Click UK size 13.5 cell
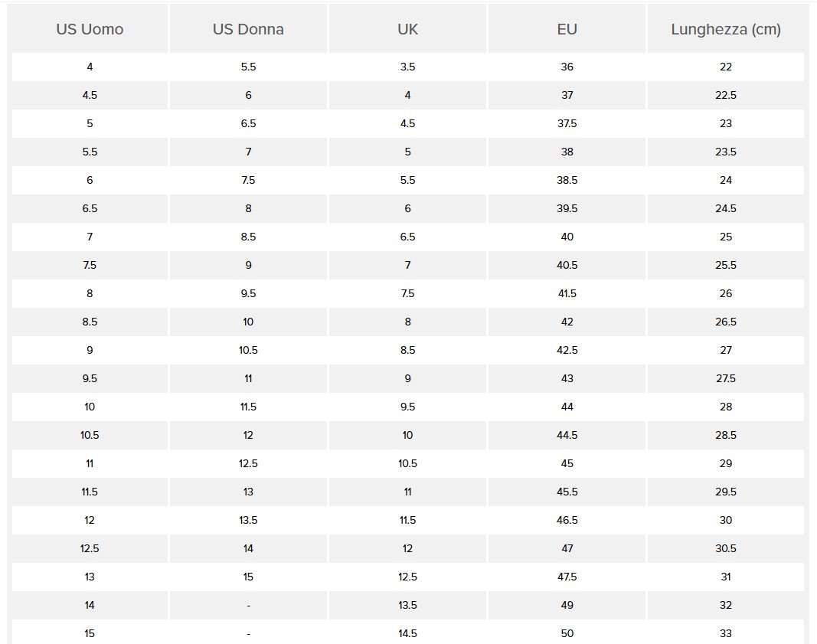Screen dimensions: 817x644 click(407, 605)
